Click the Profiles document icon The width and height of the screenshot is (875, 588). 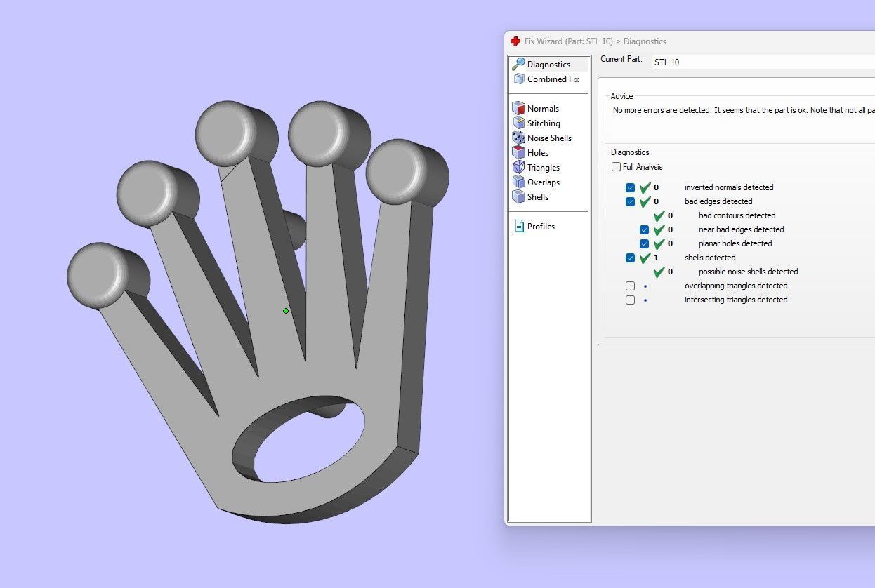(519, 226)
